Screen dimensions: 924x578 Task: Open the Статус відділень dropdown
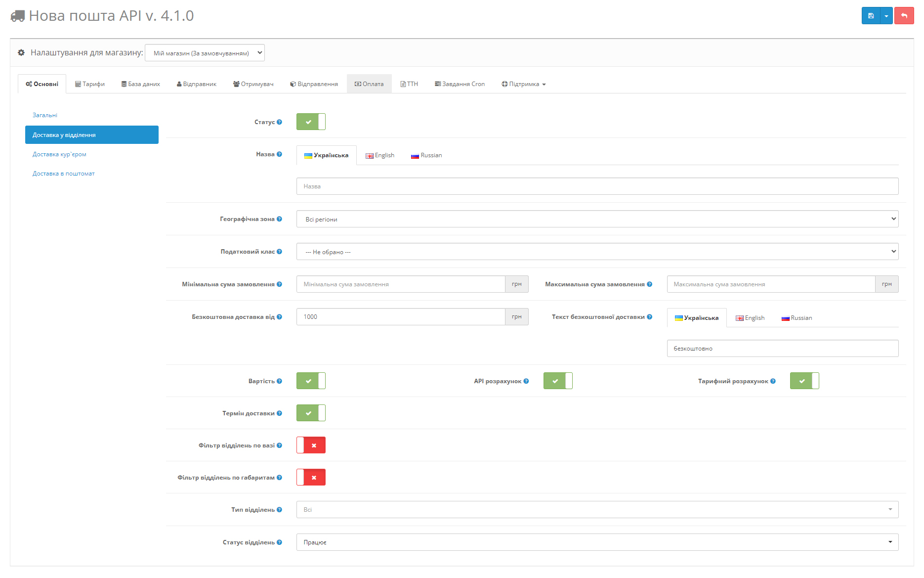click(x=597, y=542)
